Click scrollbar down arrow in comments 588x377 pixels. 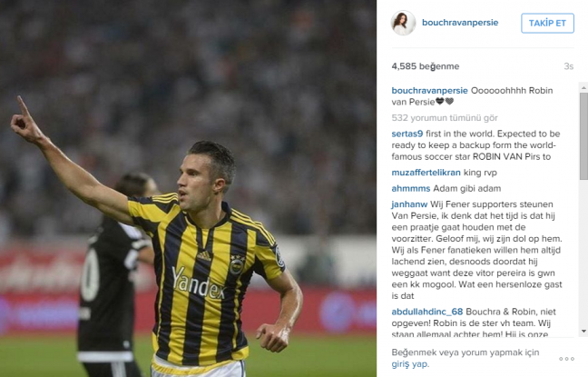[583, 332]
